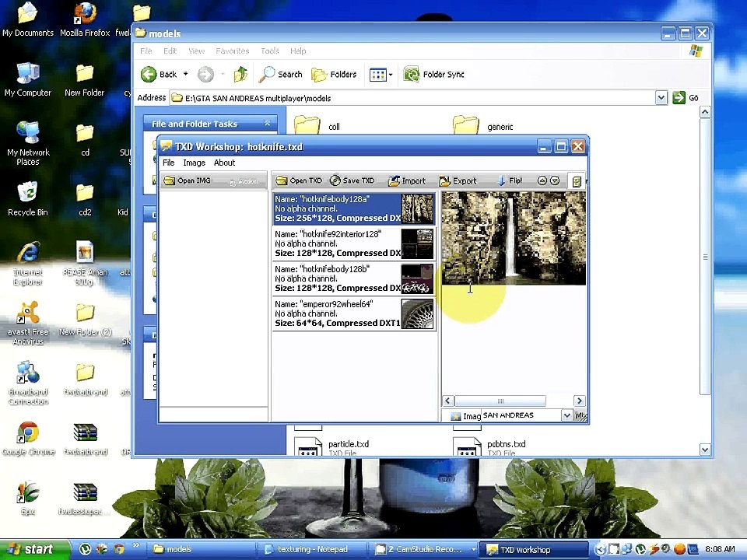Viewport: 747px width, 560px height.
Task: Click the cd2 desktop folder
Action: tap(85, 200)
